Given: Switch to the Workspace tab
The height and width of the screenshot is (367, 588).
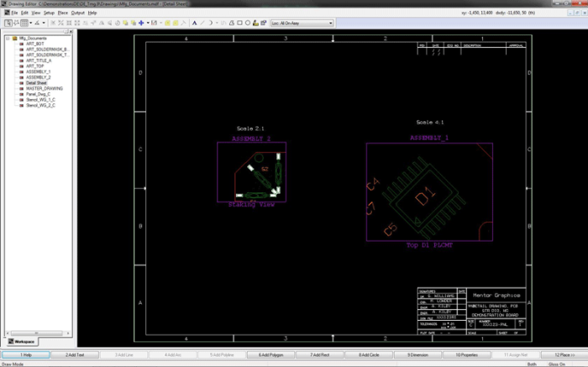Looking at the screenshot, I should [x=23, y=342].
